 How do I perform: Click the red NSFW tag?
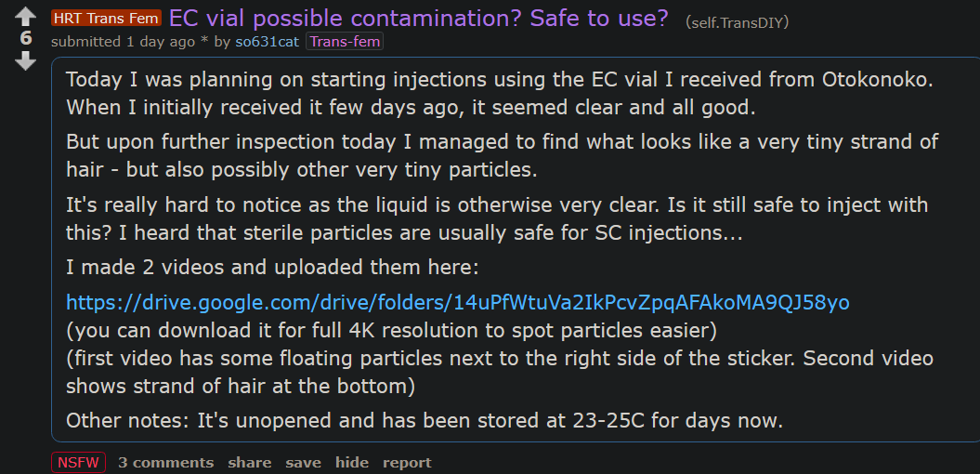click(79, 462)
